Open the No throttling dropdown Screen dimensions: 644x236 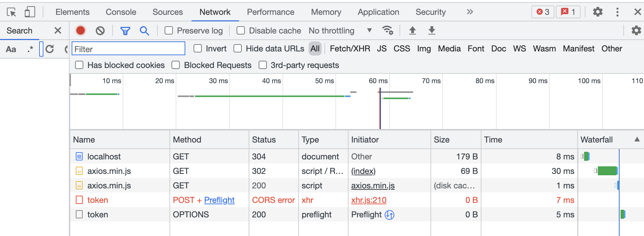(340, 31)
